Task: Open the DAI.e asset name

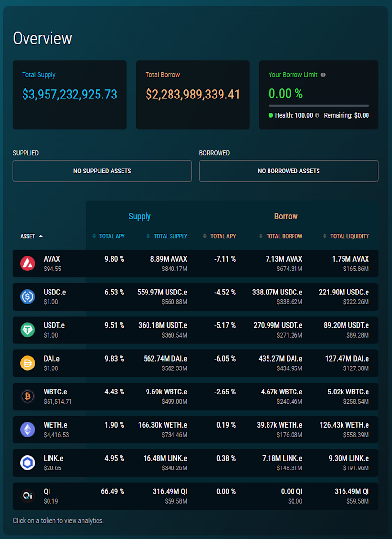Action: pyautogui.click(x=51, y=359)
